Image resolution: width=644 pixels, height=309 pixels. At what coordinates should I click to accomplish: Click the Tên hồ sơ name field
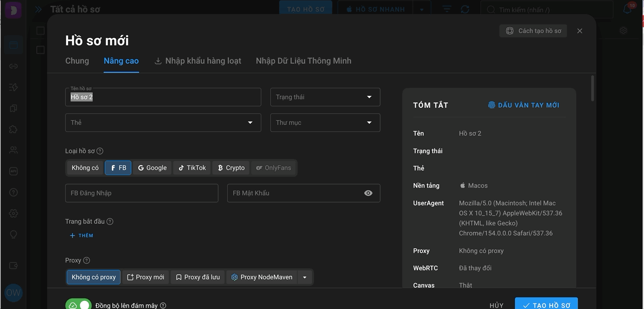pyautogui.click(x=163, y=97)
